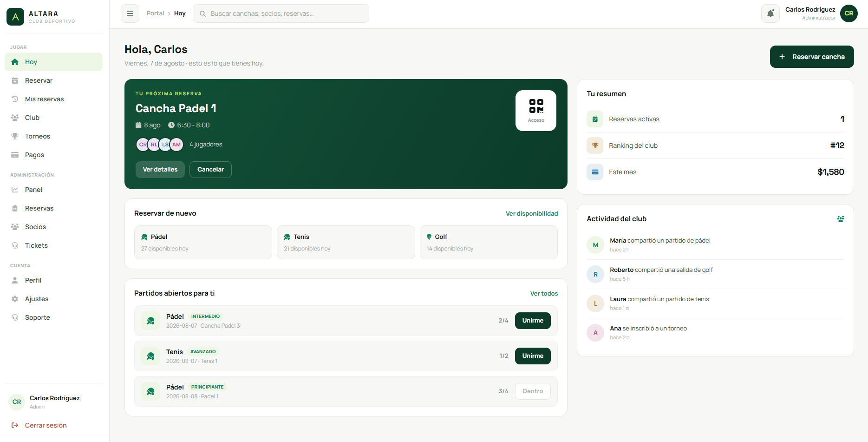Open Pagos in the sidebar
This screenshot has width=868, height=442.
53,155
